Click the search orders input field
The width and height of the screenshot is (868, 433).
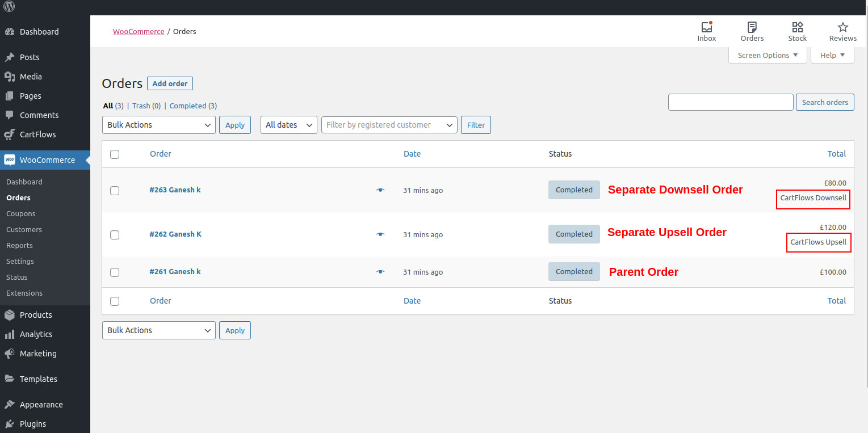pos(730,102)
